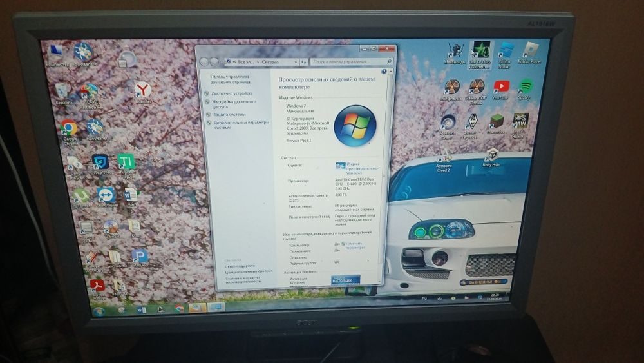Click the taskbar clock
Screen dimensions: 644x363
[493, 297]
